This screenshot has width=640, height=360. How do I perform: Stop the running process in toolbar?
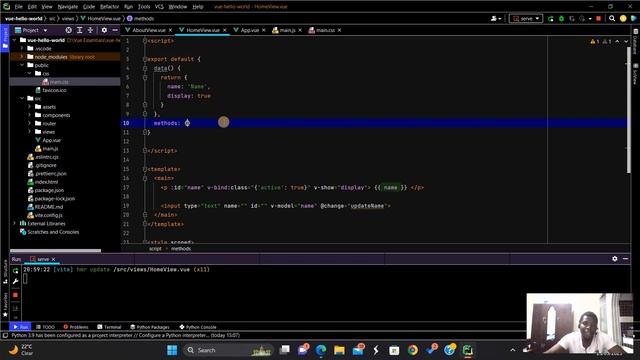[x=599, y=19]
